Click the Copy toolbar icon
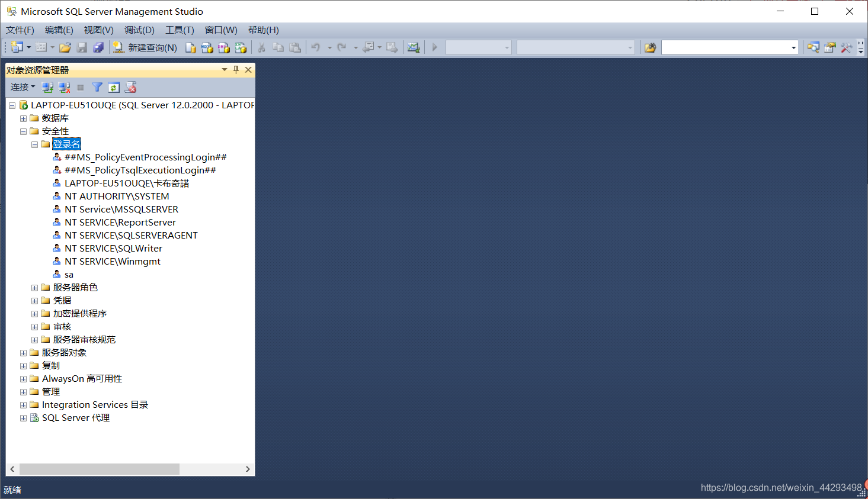This screenshot has height=499, width=868. (x=278, y=47)
